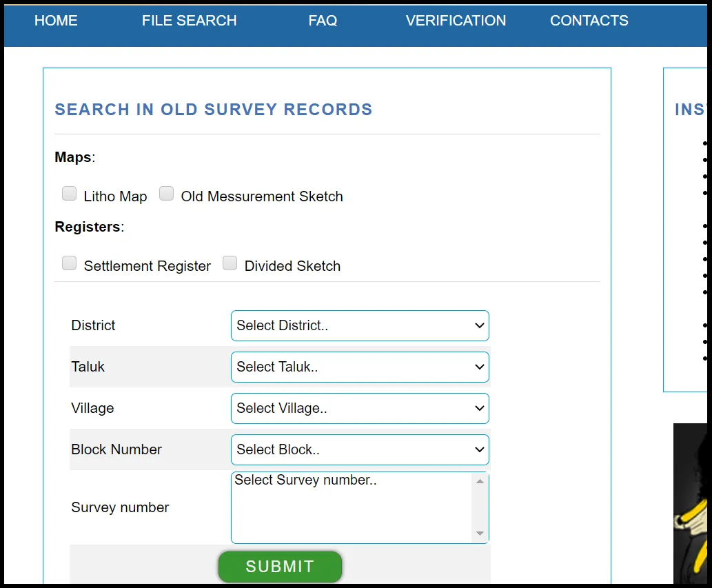Click the Search in Old Survey Records heading

tap(214, 110)
